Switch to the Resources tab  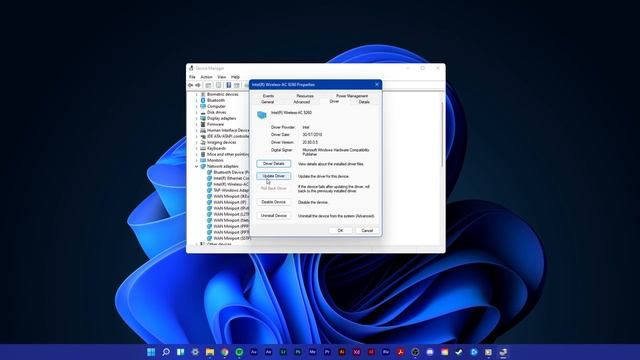point(305,96)
